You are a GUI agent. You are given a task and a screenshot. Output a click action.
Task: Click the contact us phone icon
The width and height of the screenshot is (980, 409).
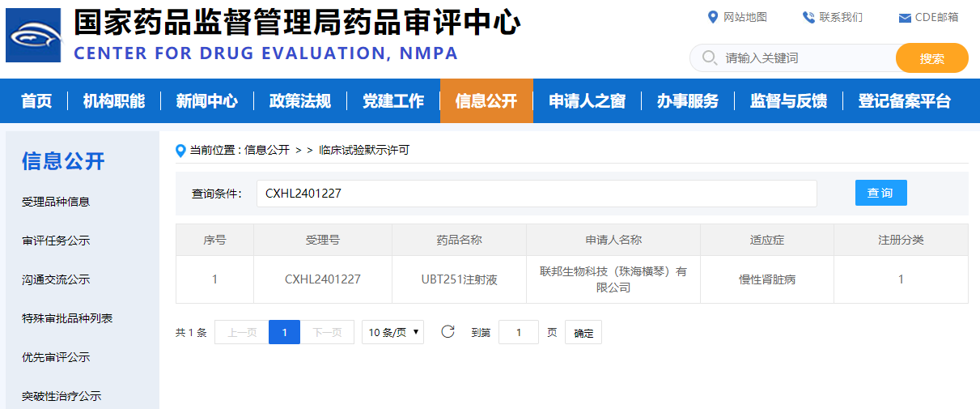(808, 17)
